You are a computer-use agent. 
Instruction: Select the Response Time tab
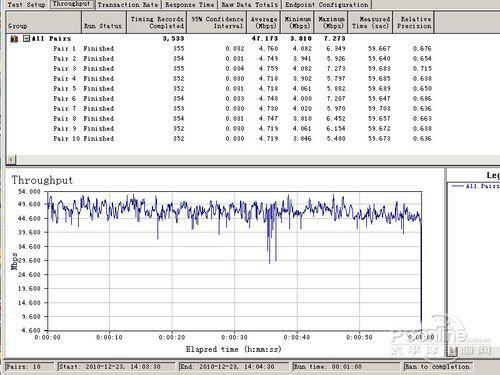(x=190, y=5)
